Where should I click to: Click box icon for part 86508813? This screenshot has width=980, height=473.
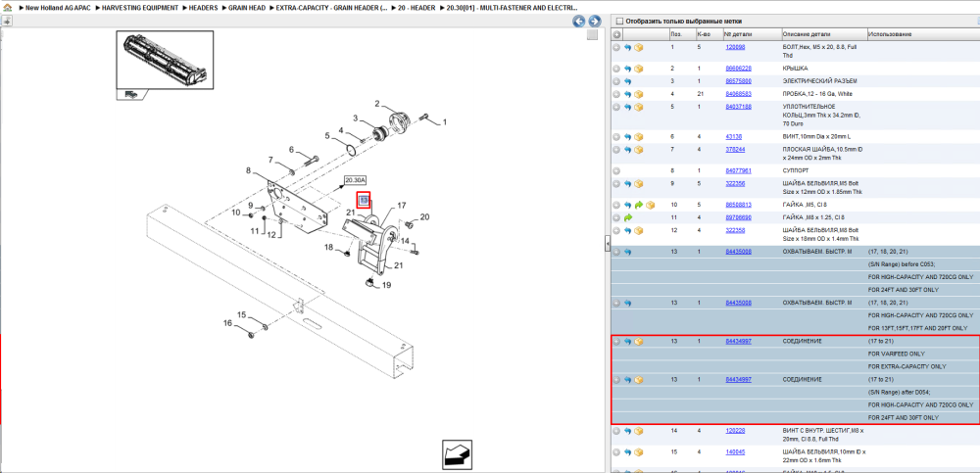tap(650, 205)
